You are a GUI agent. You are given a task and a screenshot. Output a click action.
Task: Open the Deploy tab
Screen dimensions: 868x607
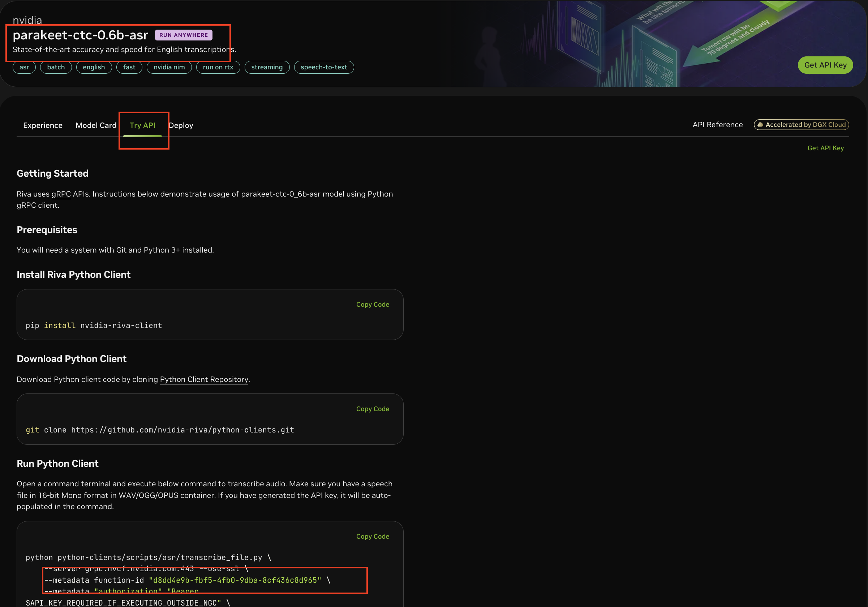pos(181,125)
